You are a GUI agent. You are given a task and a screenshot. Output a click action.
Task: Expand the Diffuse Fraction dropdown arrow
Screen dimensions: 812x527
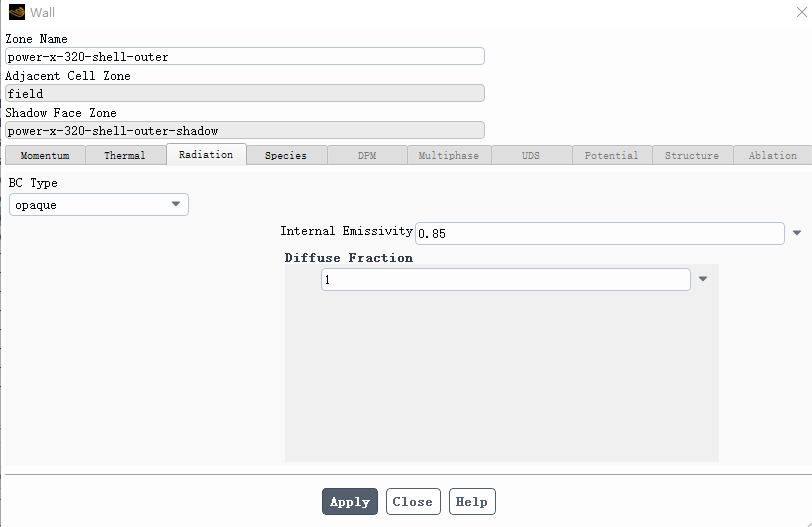point(703,280)
